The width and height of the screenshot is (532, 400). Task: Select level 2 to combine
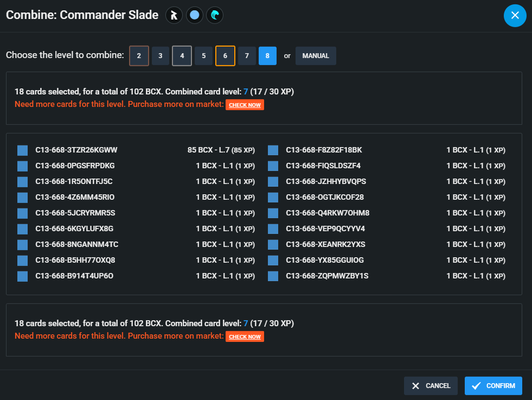139,56
